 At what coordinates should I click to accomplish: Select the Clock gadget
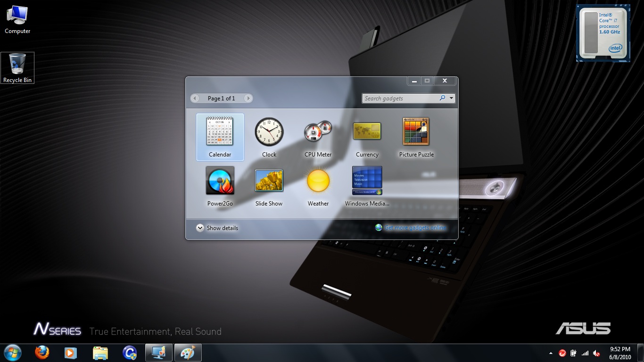click(x=269, y=137)
